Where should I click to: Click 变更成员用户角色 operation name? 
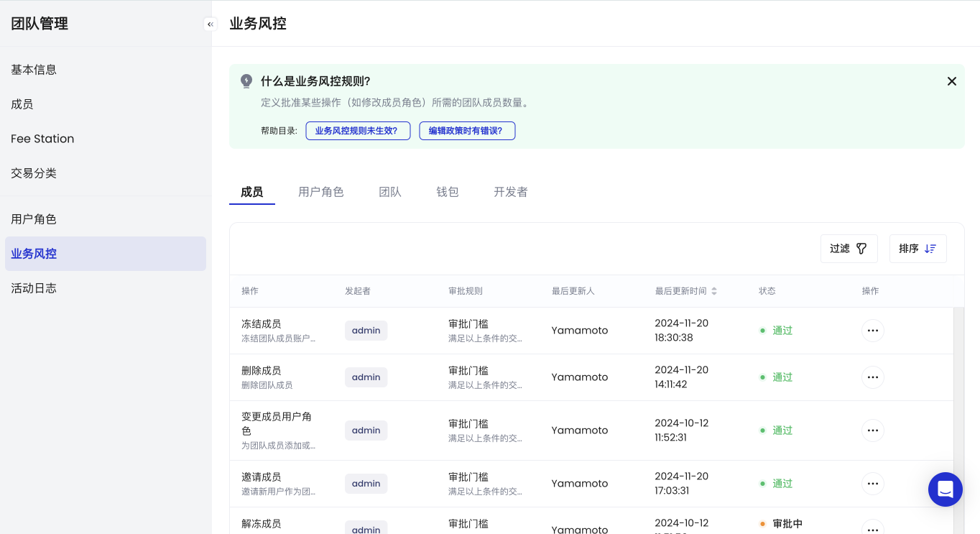(x=277, y=424)
